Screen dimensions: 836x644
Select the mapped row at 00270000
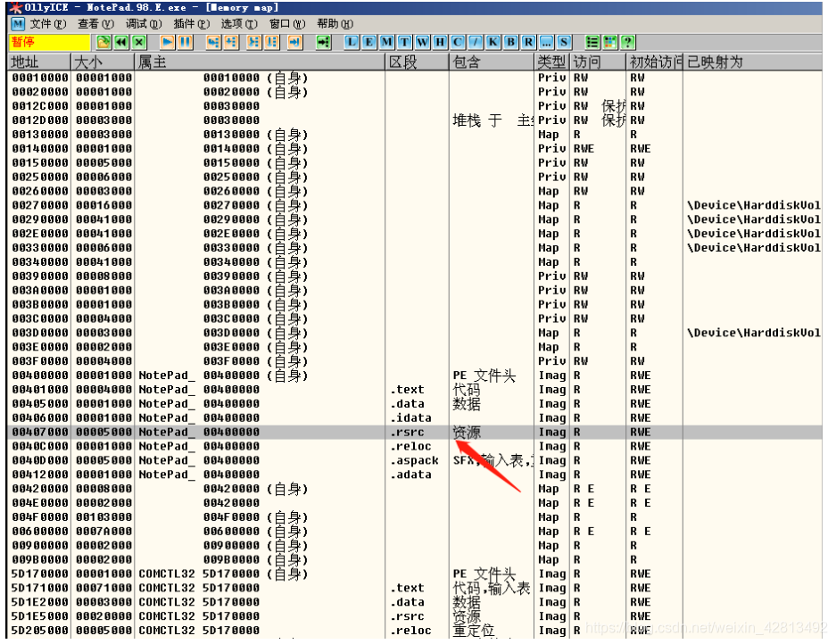[x=416, y=205]
